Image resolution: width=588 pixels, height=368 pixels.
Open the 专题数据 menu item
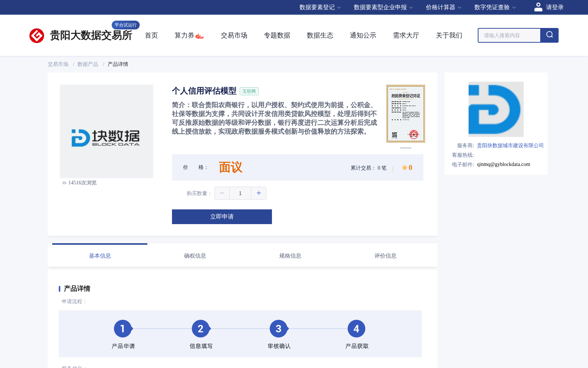point(277,35)
